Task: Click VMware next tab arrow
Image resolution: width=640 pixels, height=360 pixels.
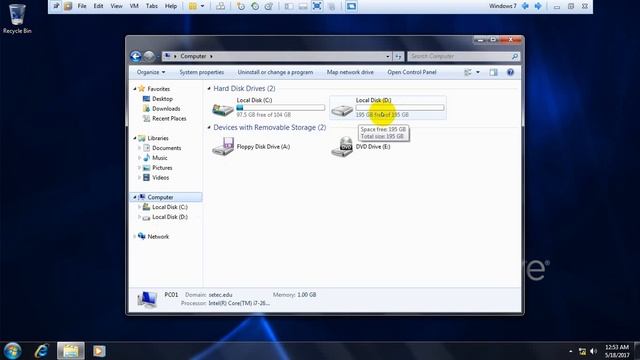Action: 538,6
